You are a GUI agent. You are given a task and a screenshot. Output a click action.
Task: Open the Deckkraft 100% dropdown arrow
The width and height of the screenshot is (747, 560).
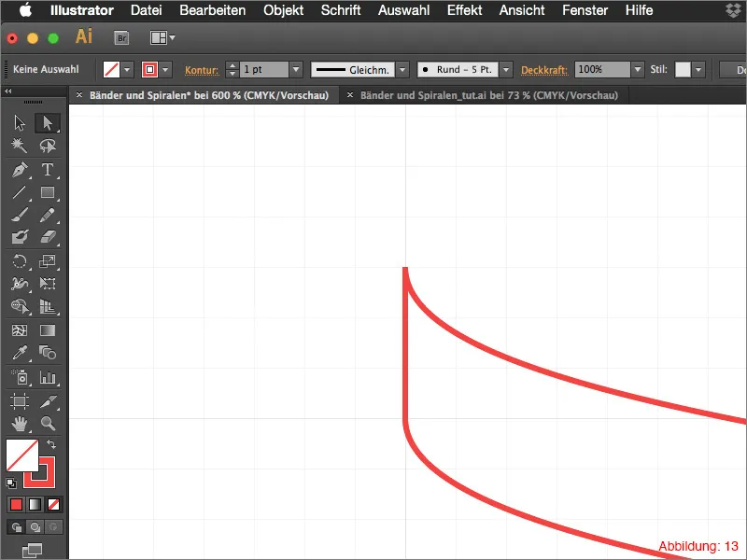click(638, 69)
